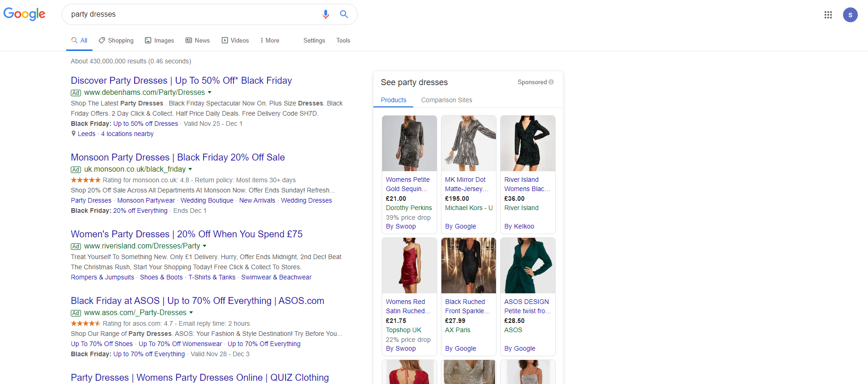Viewport: 868px width, 384px height.
Task: Select the All search tab
Action: [79, 41]
